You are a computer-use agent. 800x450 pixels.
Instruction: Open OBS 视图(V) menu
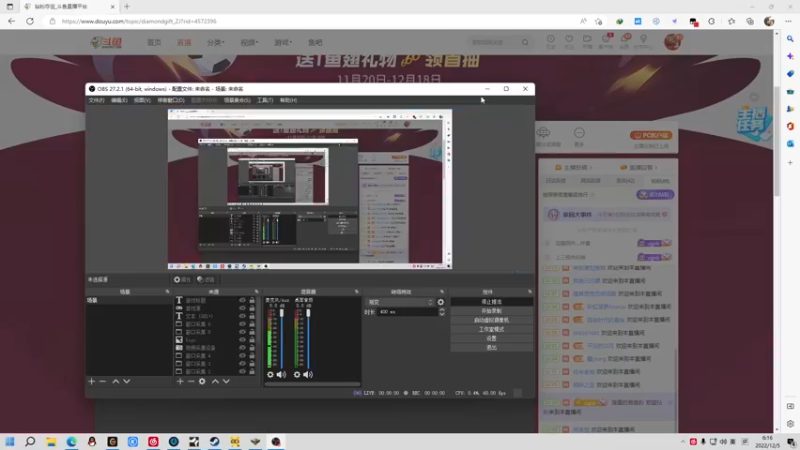(x=142, y=101)
